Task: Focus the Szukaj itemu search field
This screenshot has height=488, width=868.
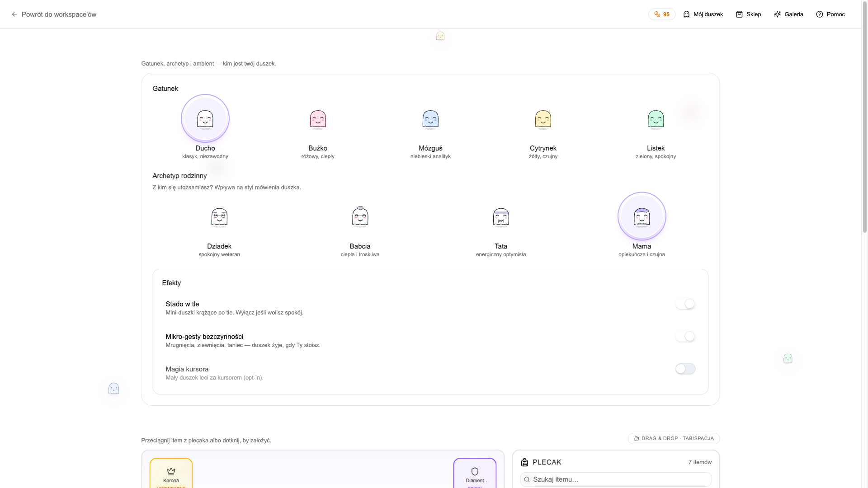Action: click(x=616, y=479)
